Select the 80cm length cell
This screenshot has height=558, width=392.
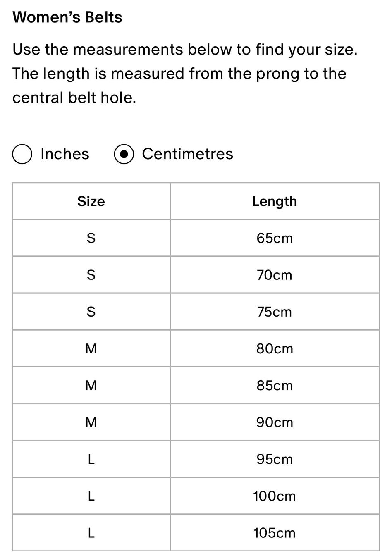(x=275, y=348)
